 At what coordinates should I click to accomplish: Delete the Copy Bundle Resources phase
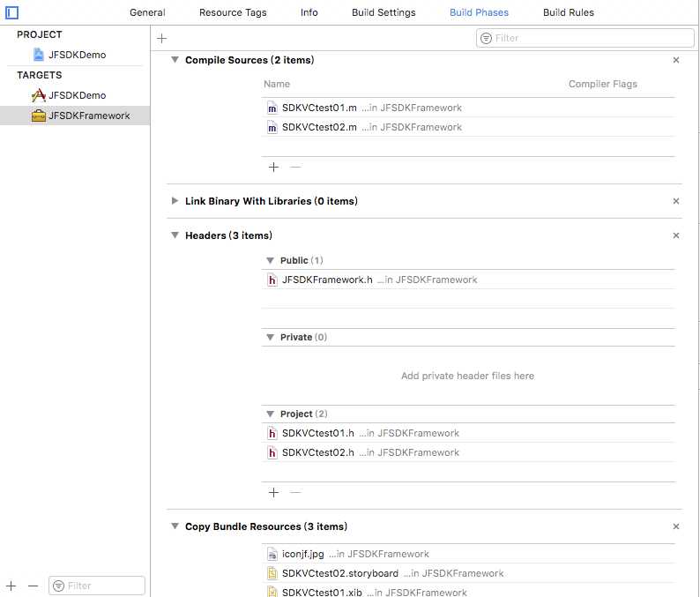(x=676, y=526)
